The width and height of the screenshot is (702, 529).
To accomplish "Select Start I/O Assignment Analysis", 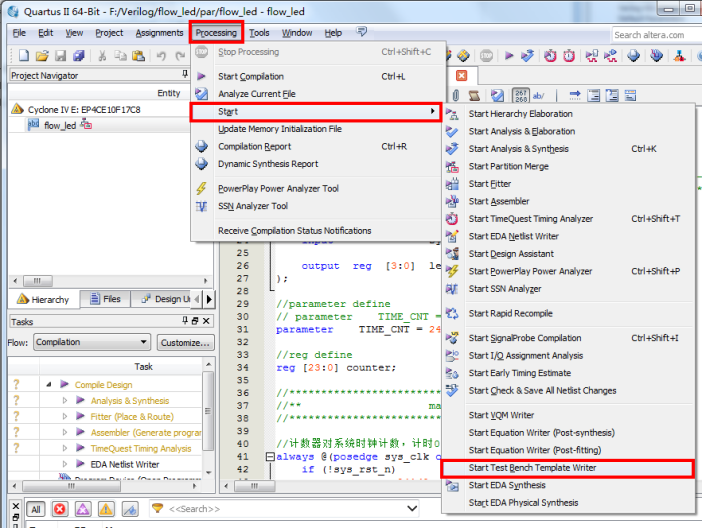I will (567, 355).
